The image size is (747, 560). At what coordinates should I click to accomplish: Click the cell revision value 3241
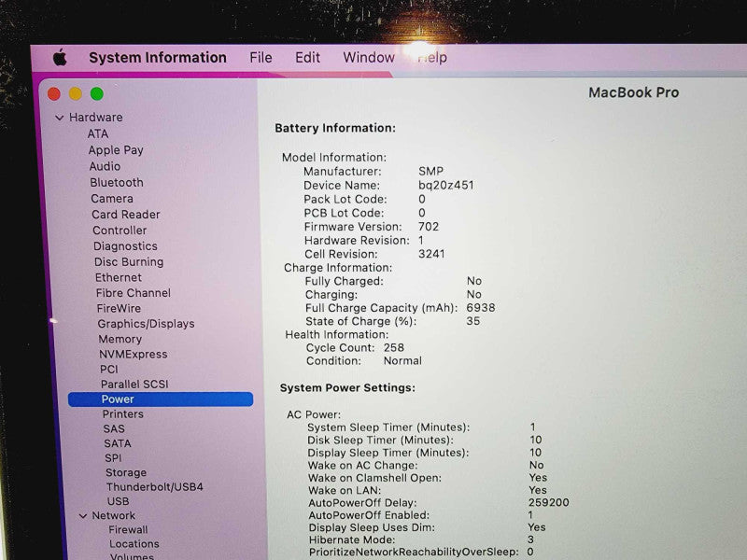(x=431, y=254)
